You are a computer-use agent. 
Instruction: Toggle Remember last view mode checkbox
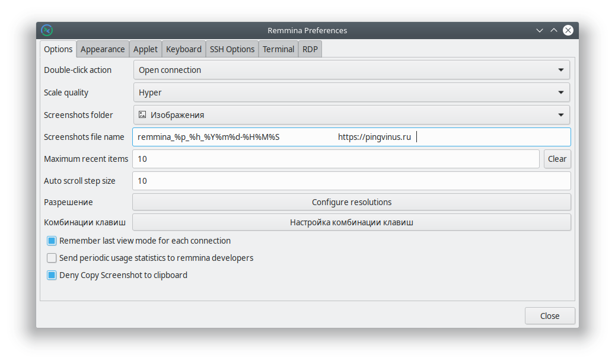pos(52,241)
